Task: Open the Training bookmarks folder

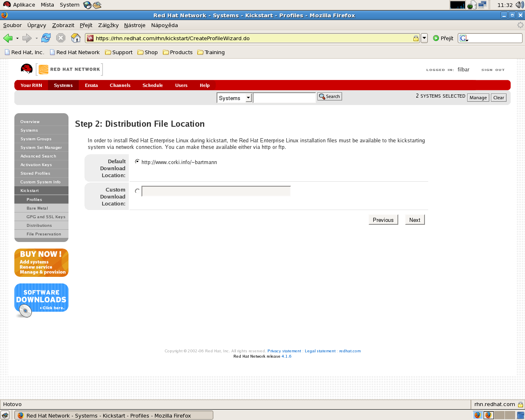Action: (x=211, y=52)
